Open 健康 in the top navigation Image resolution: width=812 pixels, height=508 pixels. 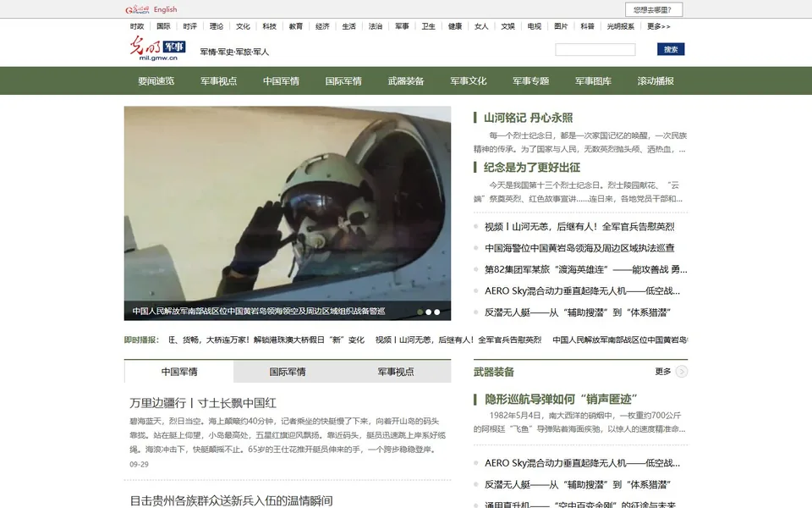point(455,26)
